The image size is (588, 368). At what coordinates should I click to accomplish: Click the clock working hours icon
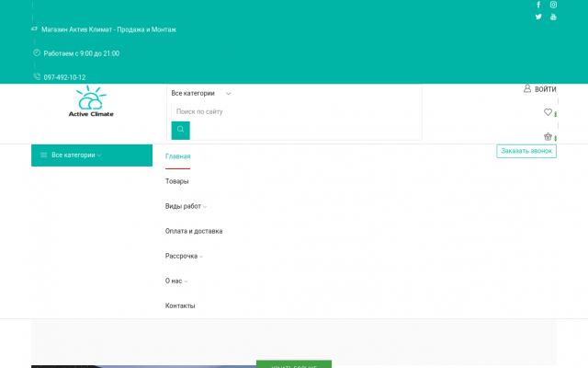(x=37, y=53)
